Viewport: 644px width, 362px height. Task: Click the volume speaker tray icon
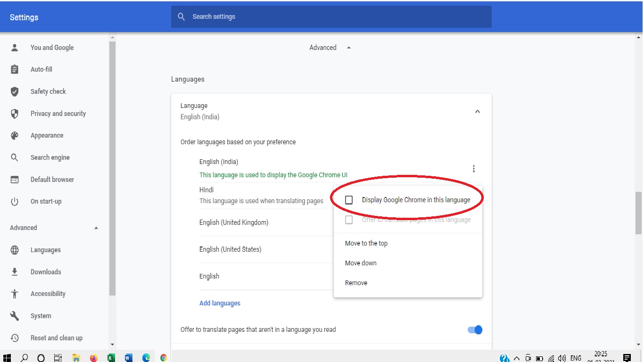[561, 358]
